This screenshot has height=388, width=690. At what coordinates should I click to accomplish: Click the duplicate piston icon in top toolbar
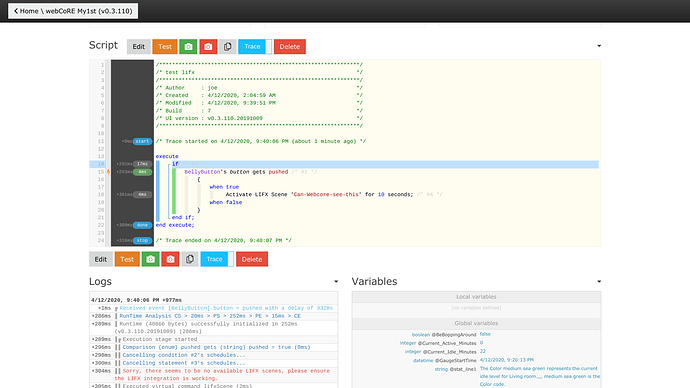[228, 47]
